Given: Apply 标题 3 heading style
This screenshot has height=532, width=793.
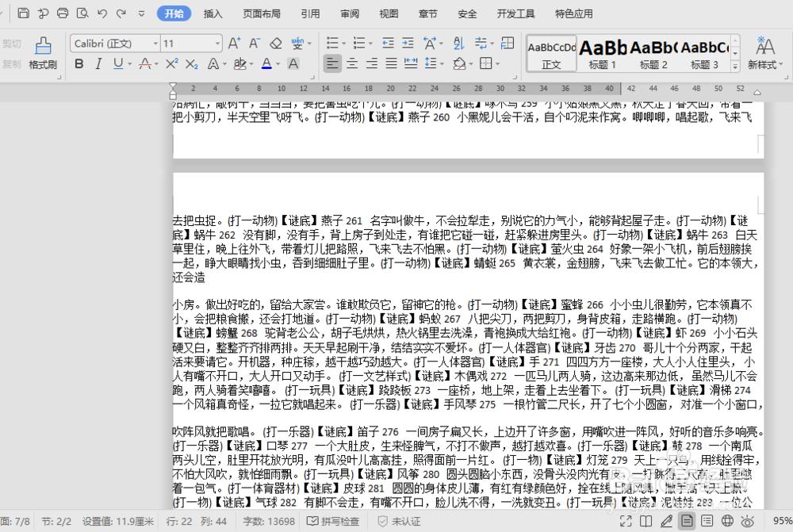Looking at the screenshot, I should pos(704,52).
